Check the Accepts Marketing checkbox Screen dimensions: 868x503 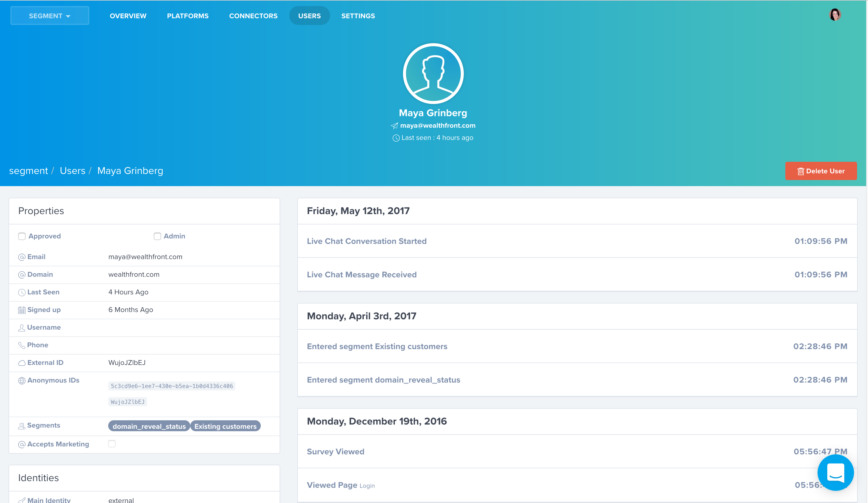[x=112, y=444]
